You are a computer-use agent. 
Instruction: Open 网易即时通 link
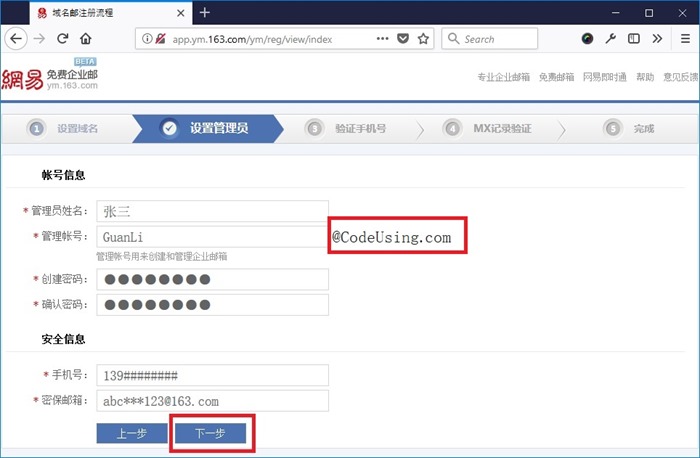coord(604,77)
